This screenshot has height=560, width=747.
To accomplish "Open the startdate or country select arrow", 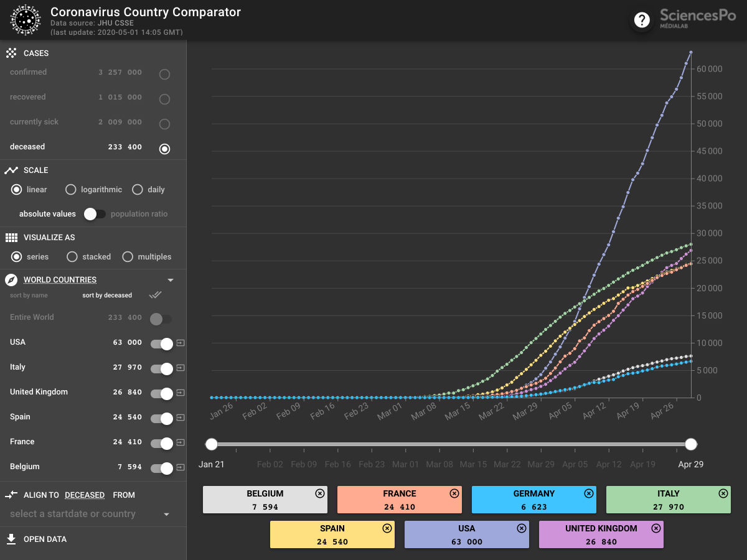I will coord(166,515).
